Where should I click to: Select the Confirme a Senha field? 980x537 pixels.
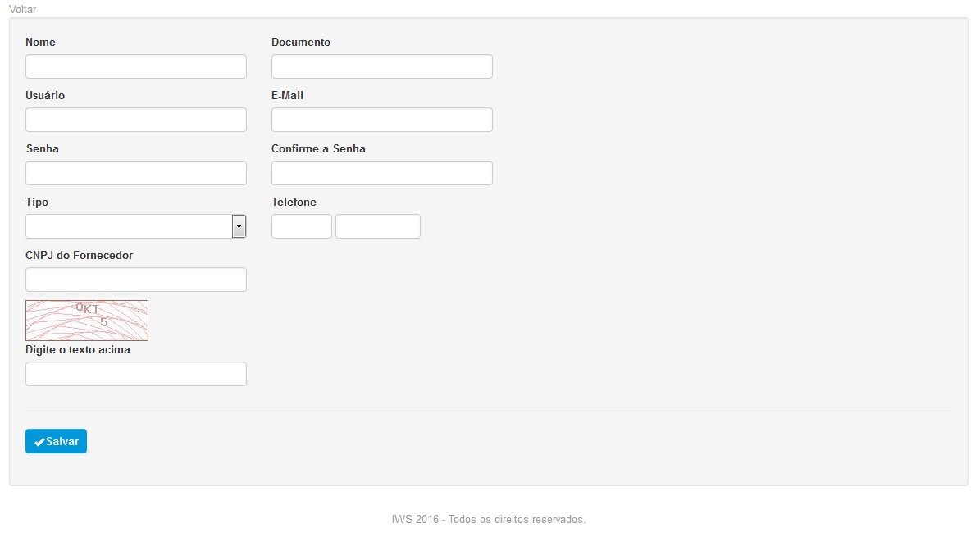[x=382, y=173]
